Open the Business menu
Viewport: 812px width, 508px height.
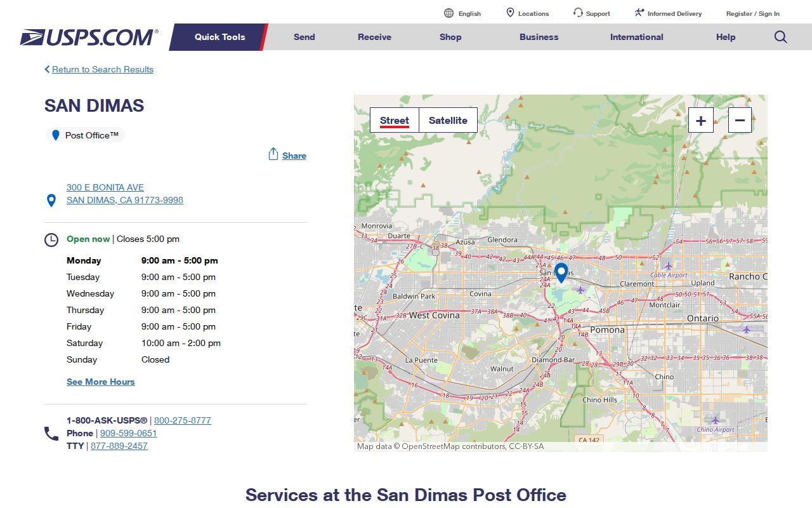tap(539, 37)
